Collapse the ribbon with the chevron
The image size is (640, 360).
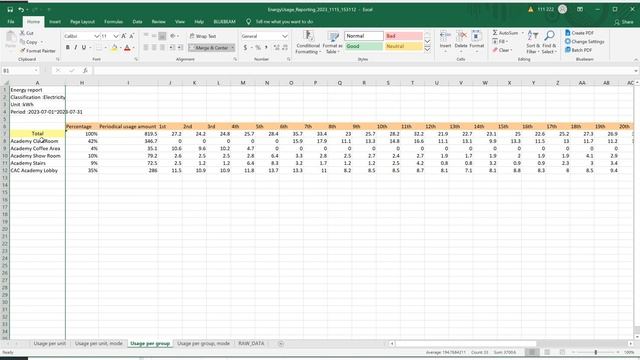[x=636, y=60]
